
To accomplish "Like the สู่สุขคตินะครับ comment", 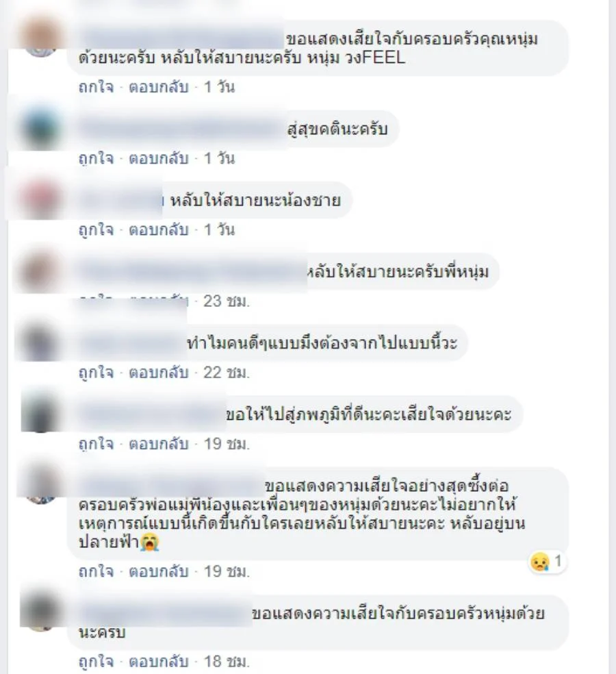I will (x=97, y=158).
